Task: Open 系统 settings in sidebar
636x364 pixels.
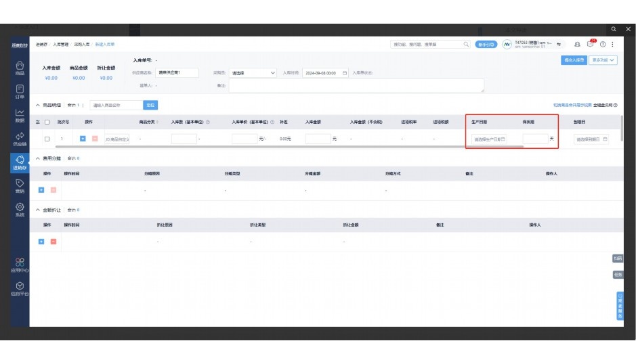Action: (x=20, y=209)
